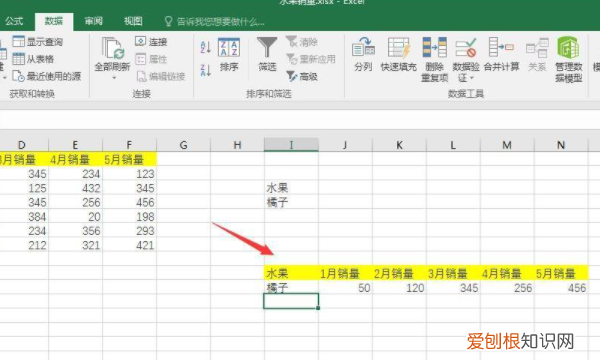Screen dimensions: 600x360
Task: Click 编辑链接 in the ribbon
Action: pos(161,76)
